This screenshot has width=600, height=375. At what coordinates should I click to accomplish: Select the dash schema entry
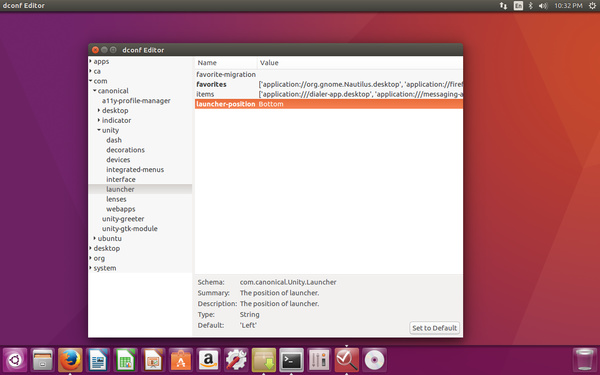click(114, 140)
